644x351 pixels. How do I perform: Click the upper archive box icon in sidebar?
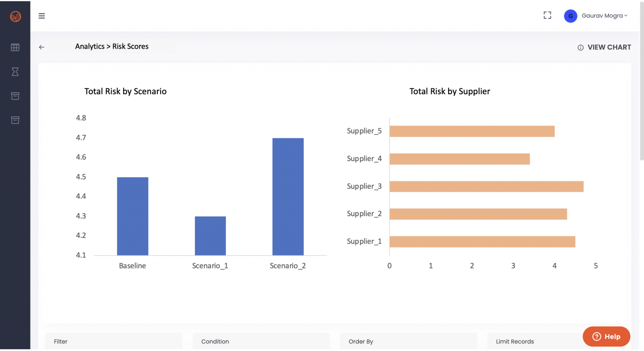pyautogui.click(x=15, y=96)
